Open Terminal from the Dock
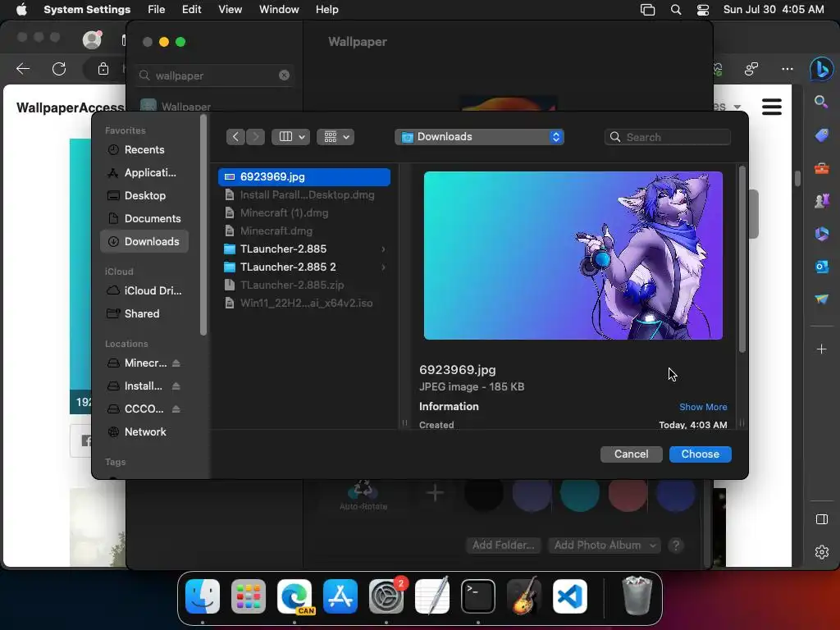This screenshot has width=840, height=630. pos(478,596)
